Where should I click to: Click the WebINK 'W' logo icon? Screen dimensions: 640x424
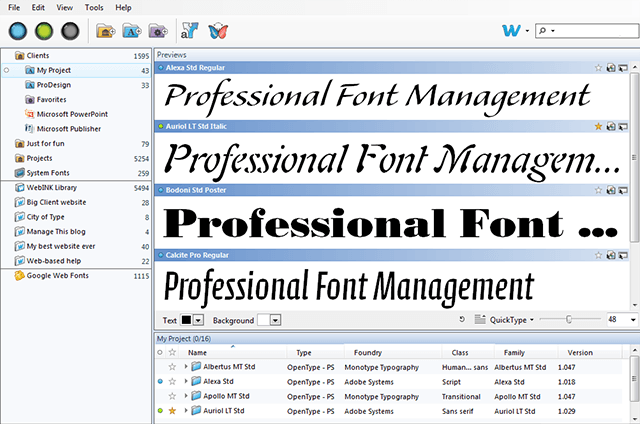[x=511, y=31]
